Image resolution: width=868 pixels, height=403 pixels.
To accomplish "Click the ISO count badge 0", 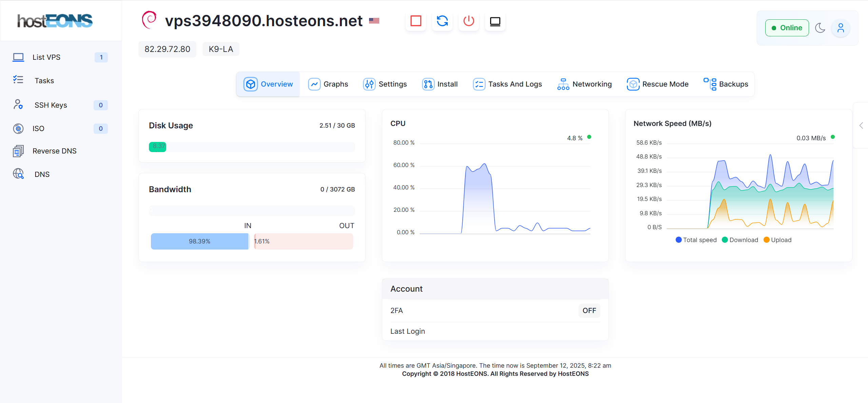I will coord(101,129).
